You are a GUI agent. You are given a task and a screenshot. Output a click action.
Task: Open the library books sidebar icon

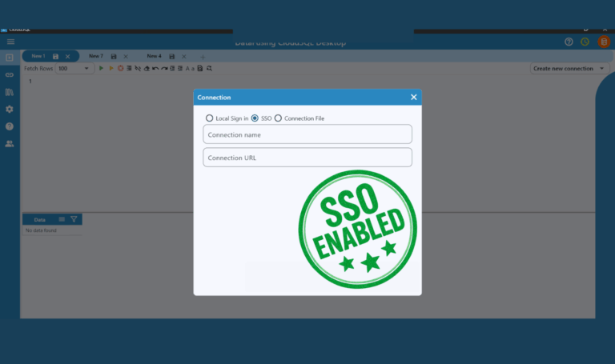[10, 92]
